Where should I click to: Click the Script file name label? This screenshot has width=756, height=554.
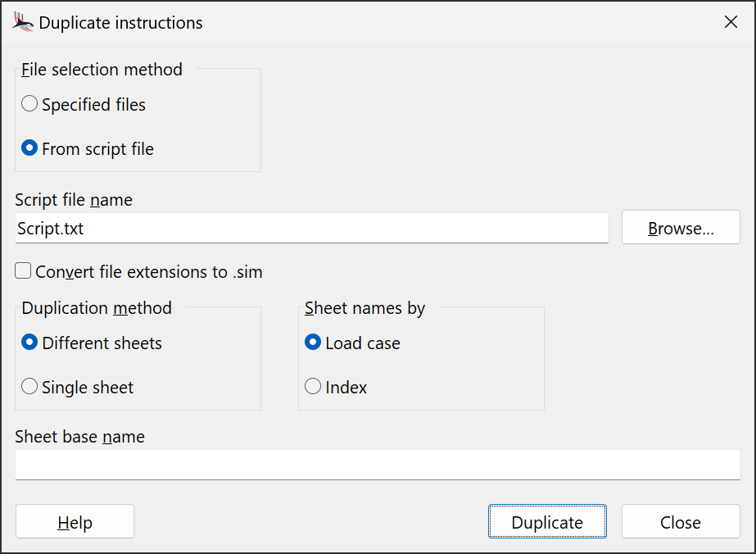[74, 200]
